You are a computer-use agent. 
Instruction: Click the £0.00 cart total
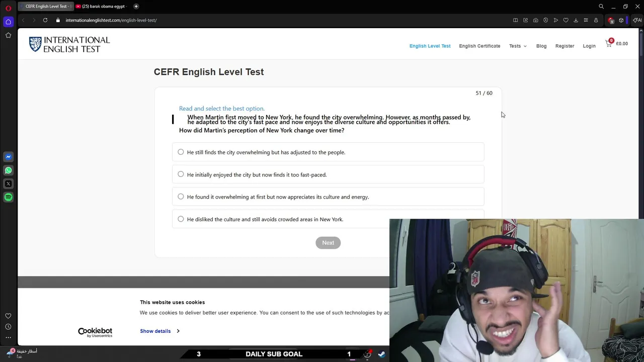click(x=622, y=44)
